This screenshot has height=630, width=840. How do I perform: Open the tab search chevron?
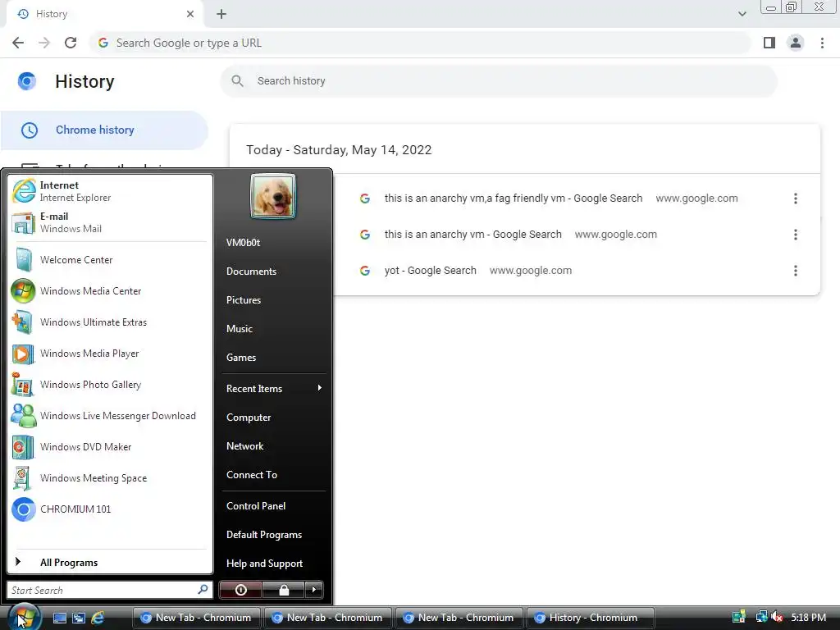click(742, 14)
